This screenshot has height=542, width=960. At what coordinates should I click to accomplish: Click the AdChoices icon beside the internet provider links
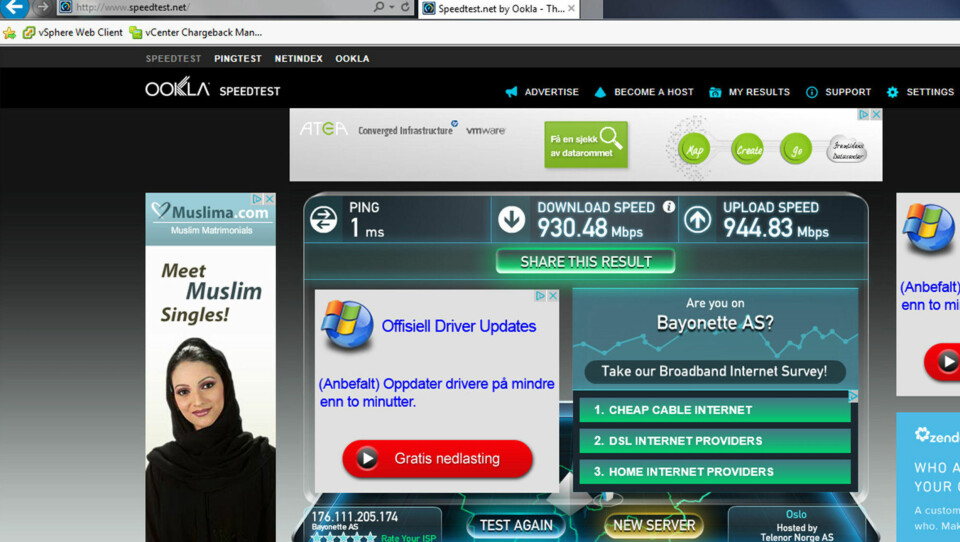tap(853, 396)
